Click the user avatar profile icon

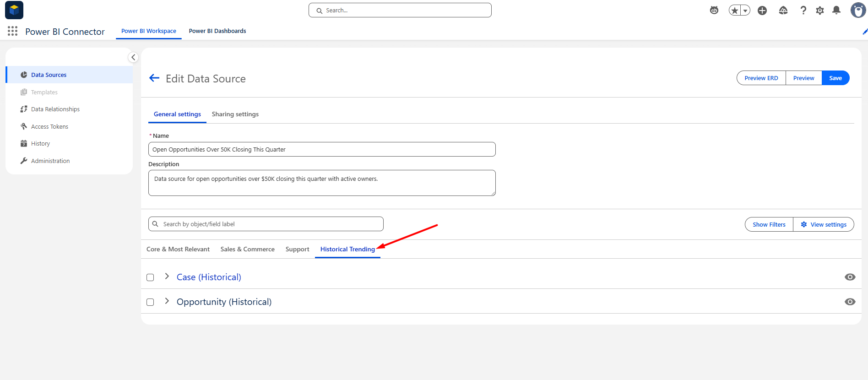pos(858,10)
